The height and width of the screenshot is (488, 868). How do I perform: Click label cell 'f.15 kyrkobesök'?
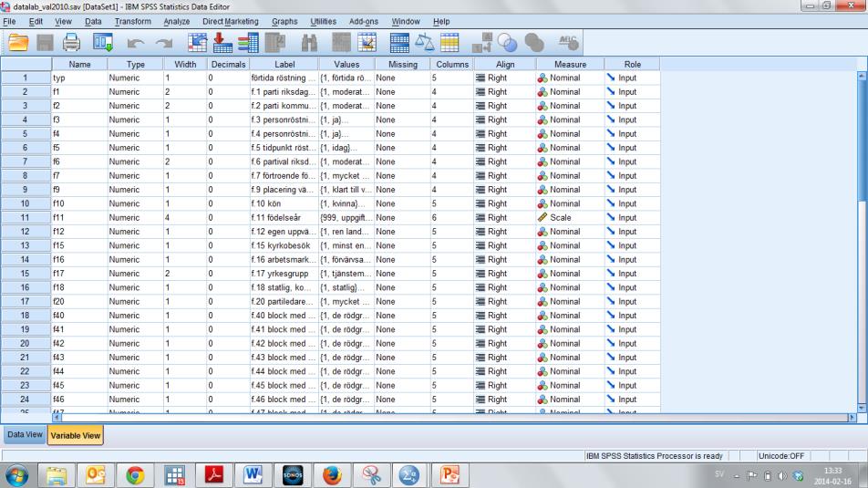tap(284, 245)
